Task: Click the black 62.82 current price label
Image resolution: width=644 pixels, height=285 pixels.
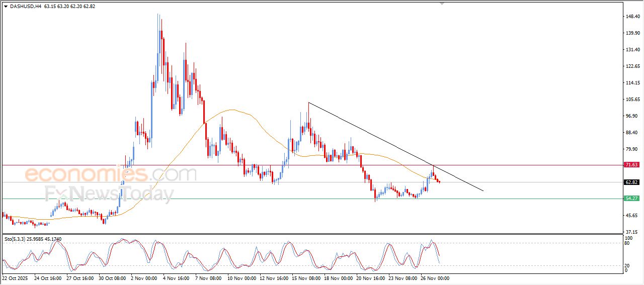Action: tap(631, 182)
